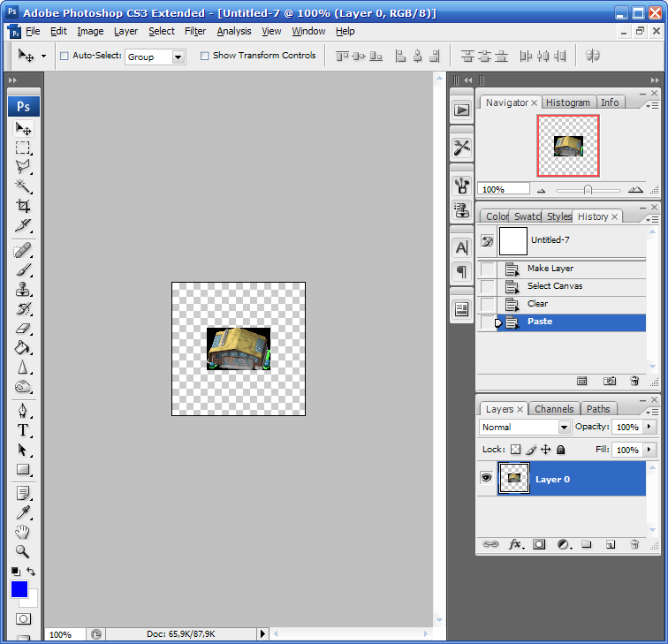Select the Crop tool
668x644 pixels.
23,206
